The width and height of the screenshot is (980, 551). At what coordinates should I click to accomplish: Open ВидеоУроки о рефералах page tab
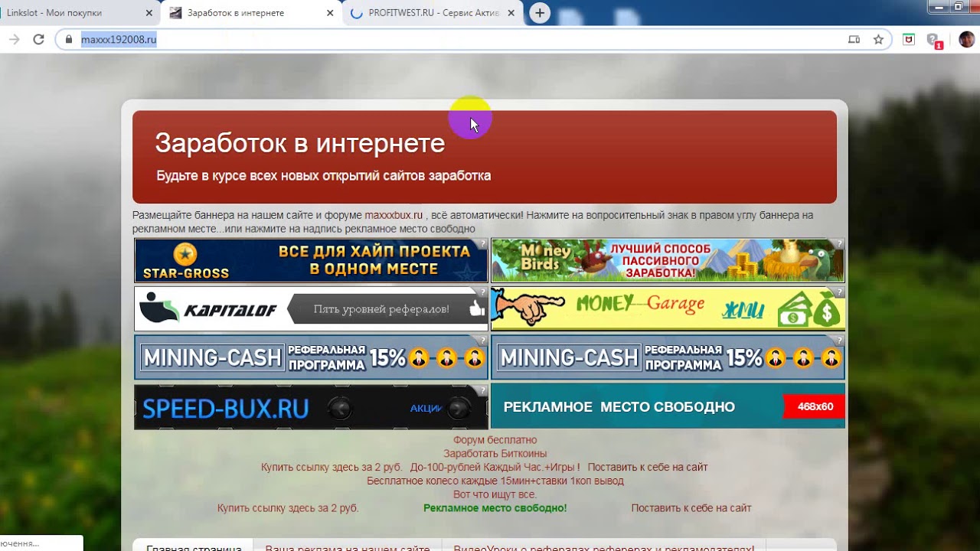tap(604, 546)
